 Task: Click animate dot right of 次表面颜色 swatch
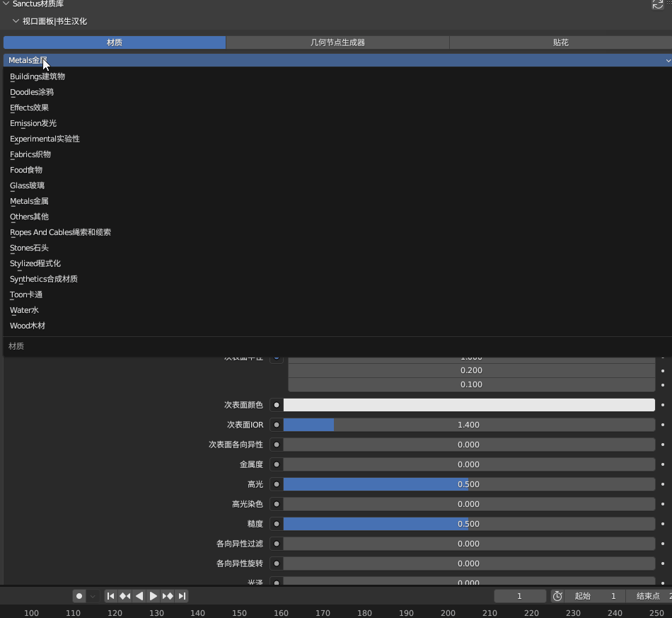[x=663, y=405]
